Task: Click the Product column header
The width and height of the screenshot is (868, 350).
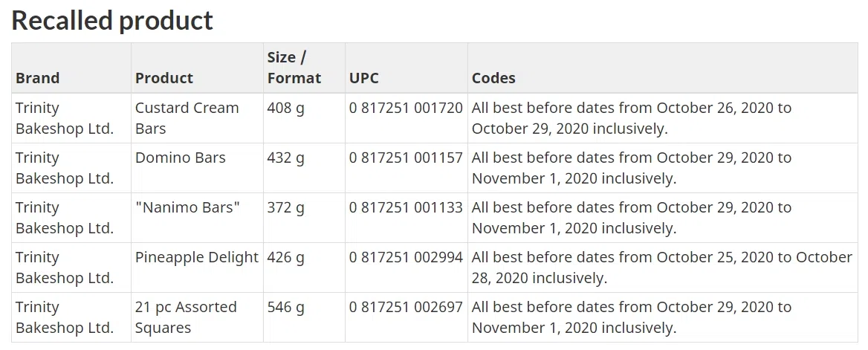Action: pyautogui.click(x=164, y=78)
